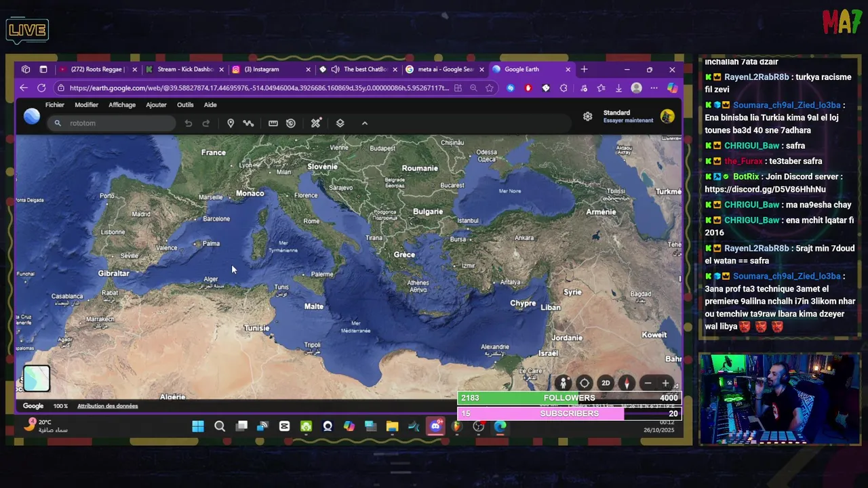Reload the Google Earth page
Viewport: 868px width, 488px height.
(x=41, y=88)
